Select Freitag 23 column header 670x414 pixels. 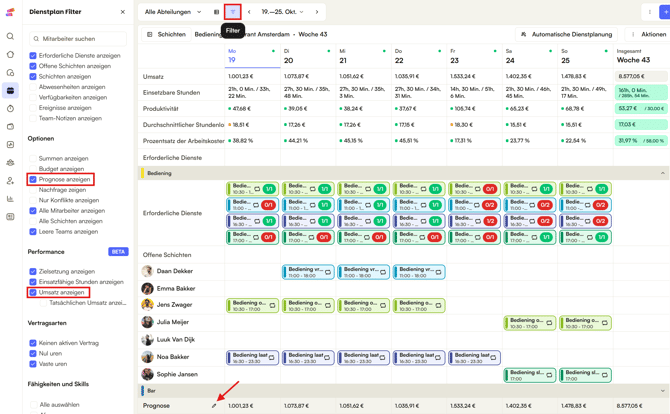[474, 56]
